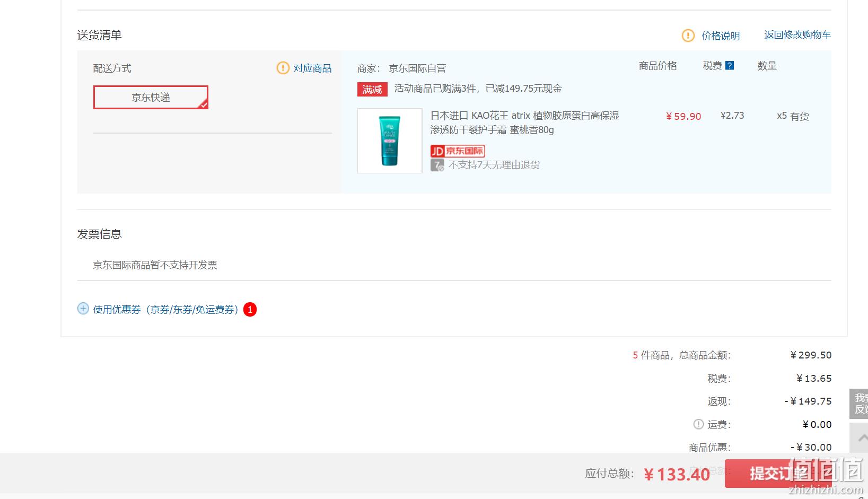Click the total goods amount ¥299.50

point(811,355)
